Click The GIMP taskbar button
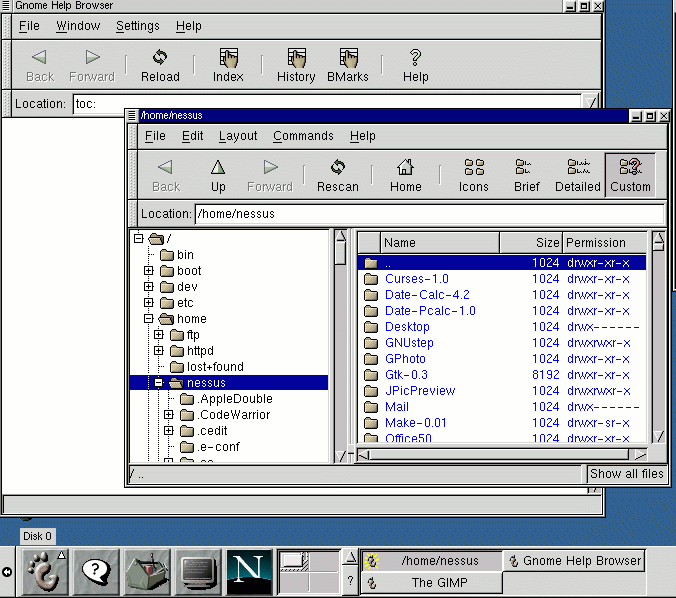Screen dimensions: 676x598 point(432,582)
